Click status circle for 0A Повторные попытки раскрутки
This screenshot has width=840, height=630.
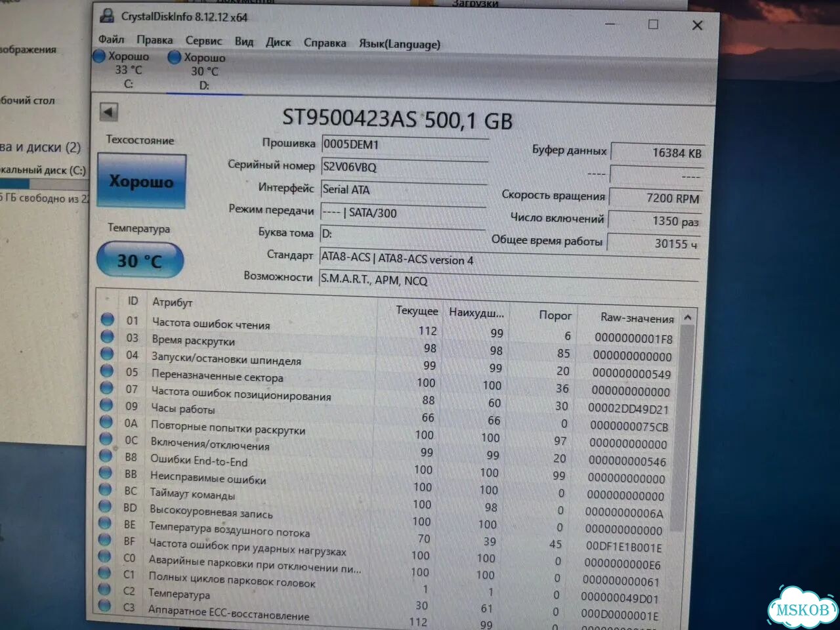[x=106, y=422]
